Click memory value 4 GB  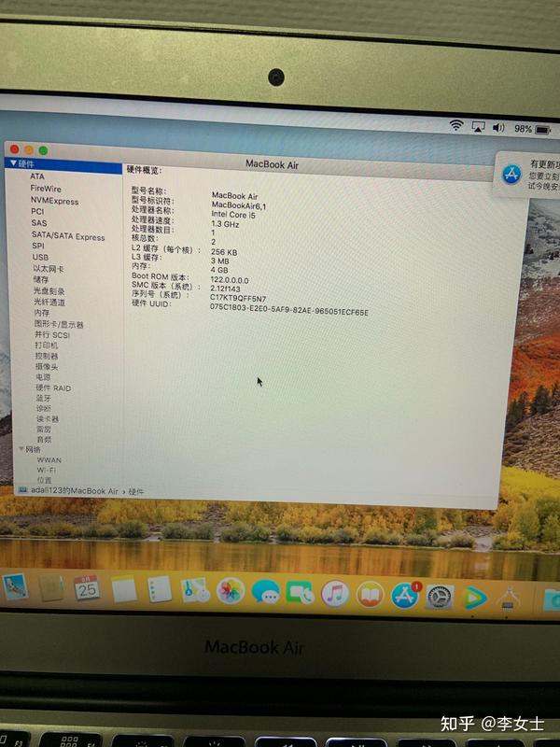(x=219, y=270)
